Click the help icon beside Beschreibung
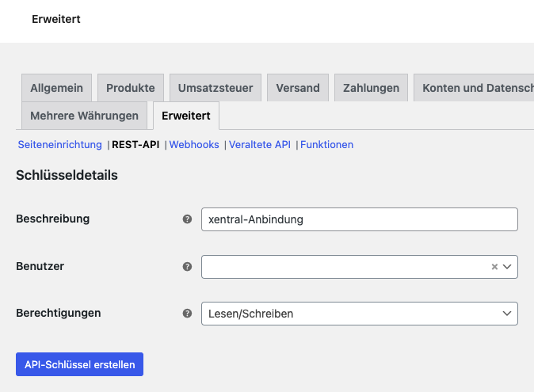The image size is (534, 392). (187, 219)
